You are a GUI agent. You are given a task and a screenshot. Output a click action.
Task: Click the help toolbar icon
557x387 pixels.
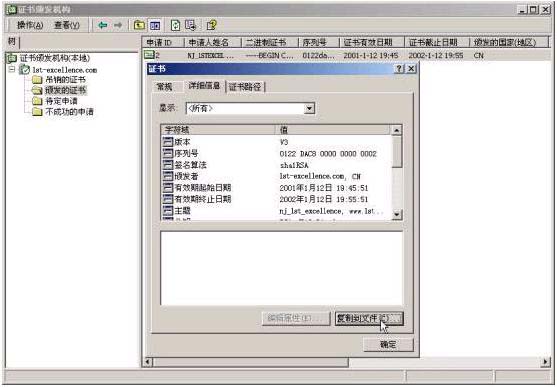tap(211, 25)
